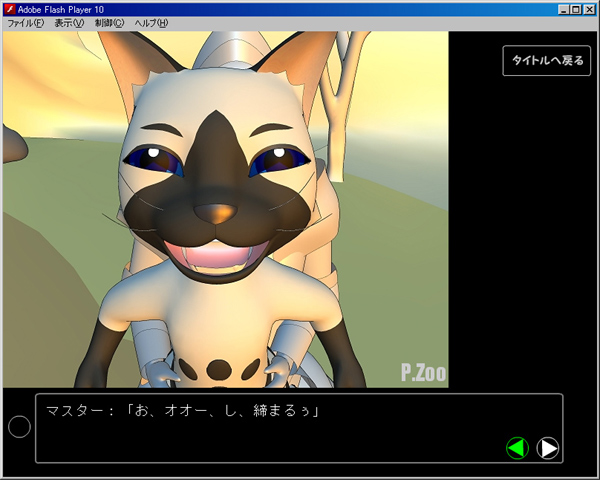Open the 制御(C) menu
The width and height of the screenshot is (600, 480).
(x=109, y=23)
